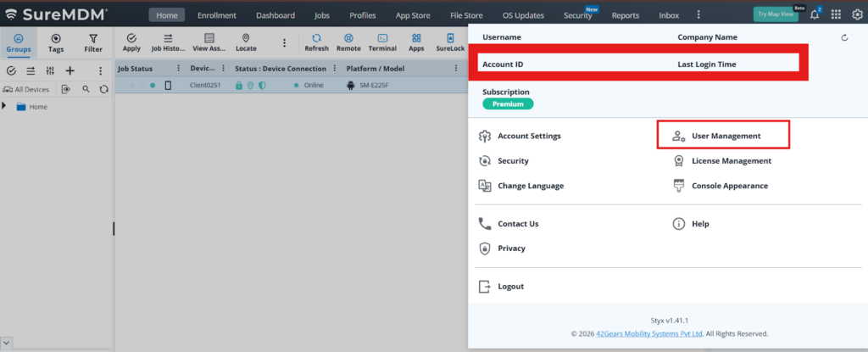Screen dimensions: 868x352
Task: Click the add group plus icon
Action: pos(70,70)
